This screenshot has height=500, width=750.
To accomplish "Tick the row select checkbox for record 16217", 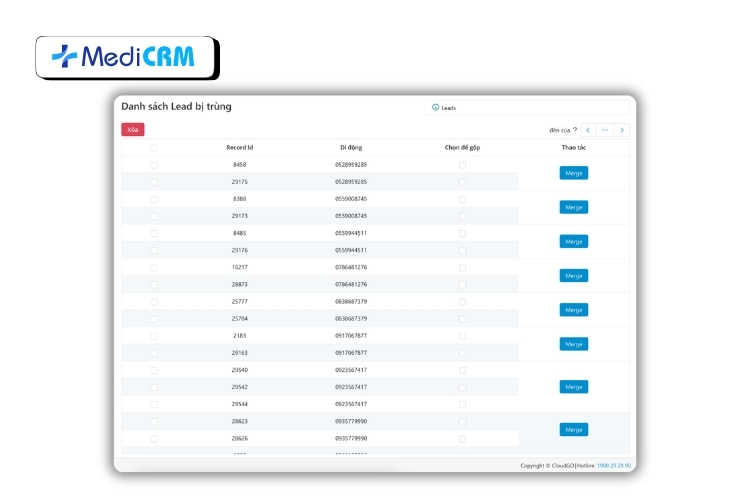I will point(154,268).
